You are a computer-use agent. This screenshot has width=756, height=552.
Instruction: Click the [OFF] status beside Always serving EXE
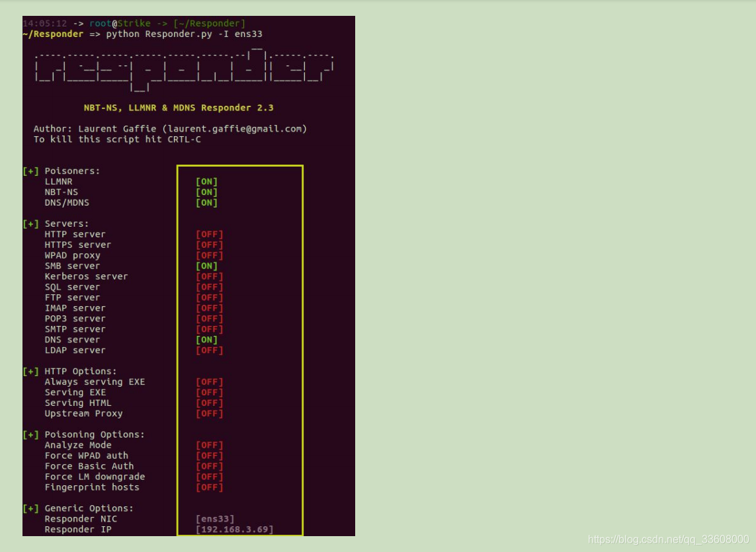(x=209, y=382)
